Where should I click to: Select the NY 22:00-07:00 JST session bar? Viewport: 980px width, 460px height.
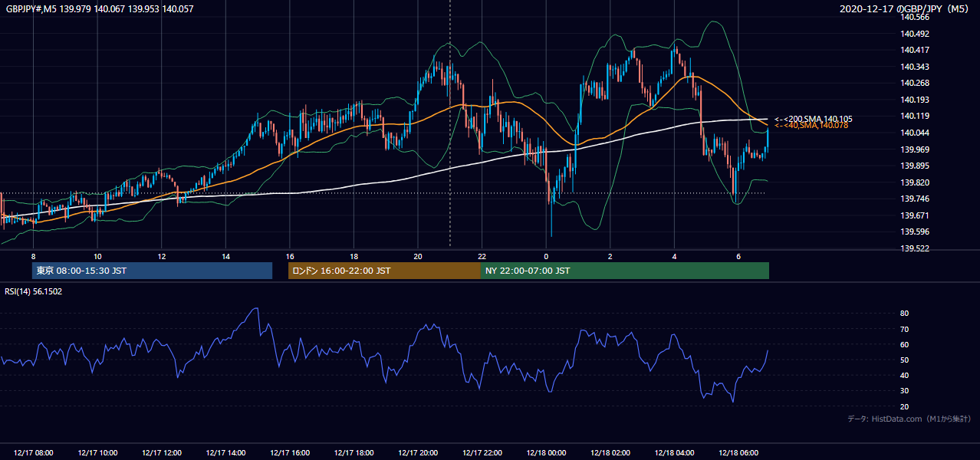625,271
